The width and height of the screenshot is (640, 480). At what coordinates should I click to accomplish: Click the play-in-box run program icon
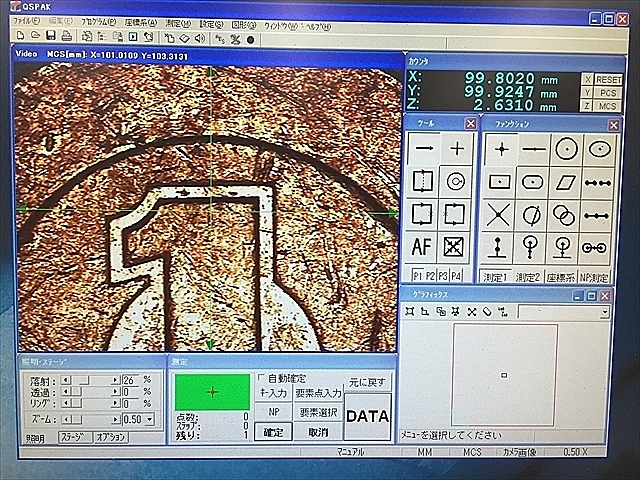click(x=133, y=37)
